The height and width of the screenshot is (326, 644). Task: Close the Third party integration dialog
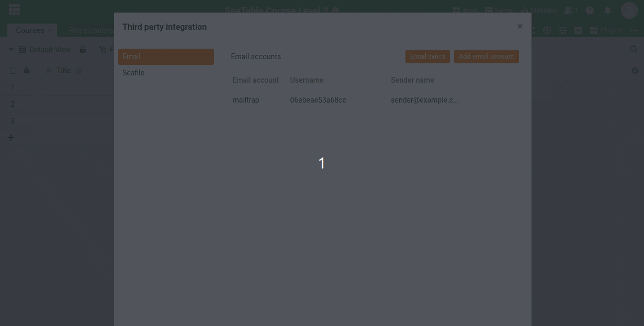pos(519,26)
